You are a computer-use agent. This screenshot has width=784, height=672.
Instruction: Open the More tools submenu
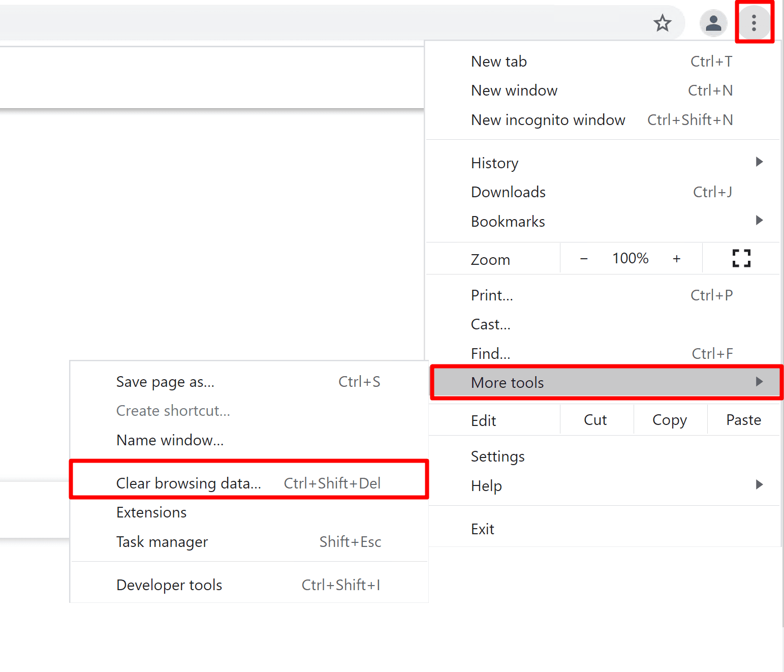coord(507,382)
